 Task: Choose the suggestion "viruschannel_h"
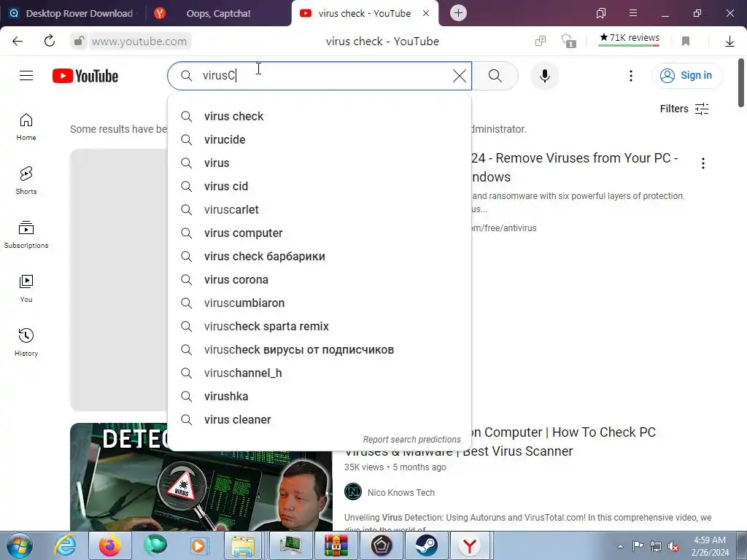320,373
